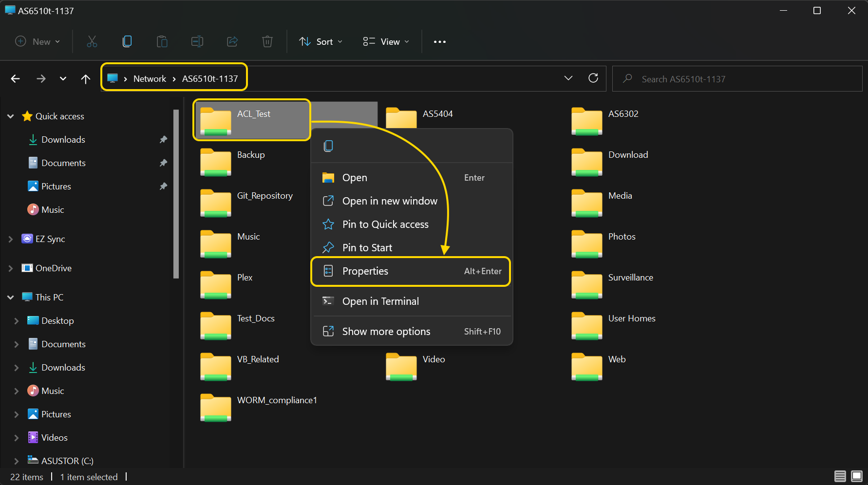Viewport: 868px width, 485px height.
Task: Select the Media folder
Action: click(x=602, y=202)
